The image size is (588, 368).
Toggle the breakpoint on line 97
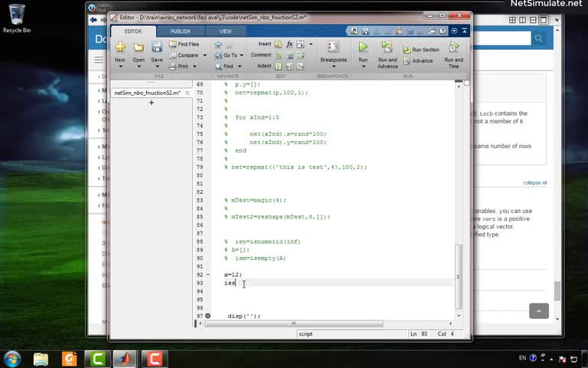(x=207, y=316)
